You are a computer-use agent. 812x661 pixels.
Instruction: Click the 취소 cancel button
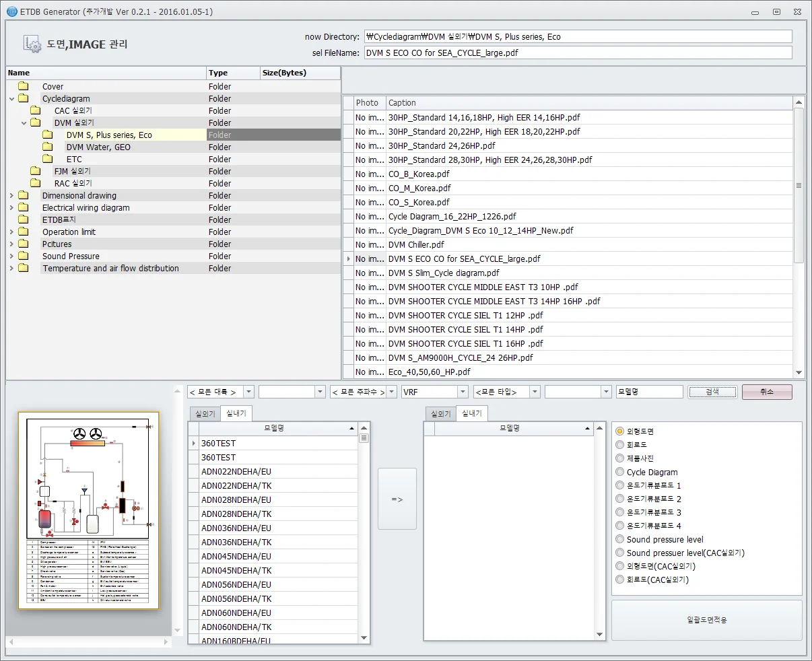click(x=767, y=392)
